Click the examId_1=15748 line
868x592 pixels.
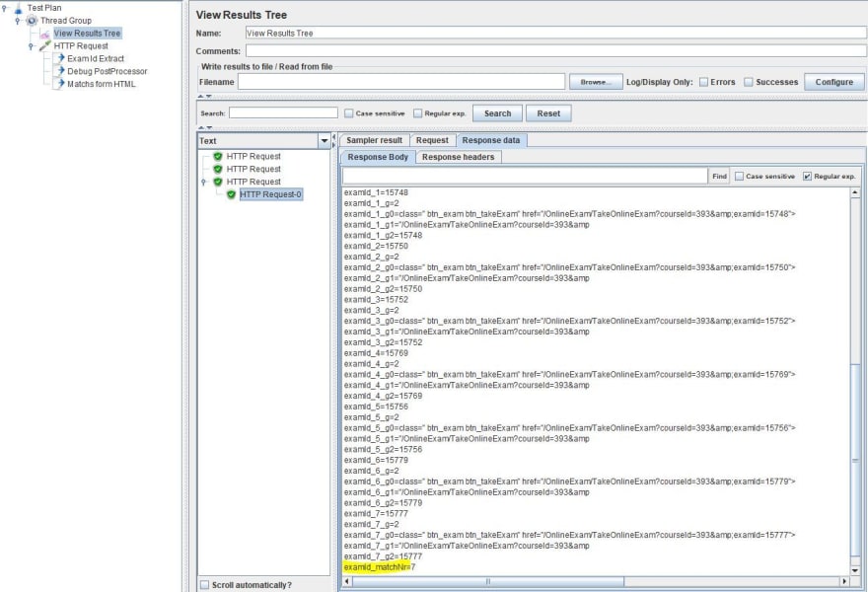tap(376, 192)
